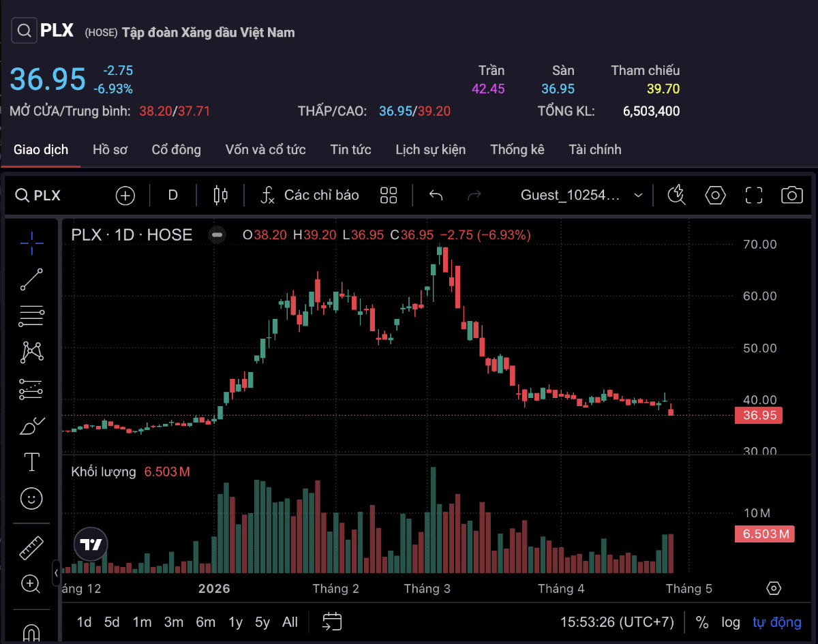Click the zoom-in magnifier tool
The height and width of the screenshot is (644, 818).
coord(31,584)
